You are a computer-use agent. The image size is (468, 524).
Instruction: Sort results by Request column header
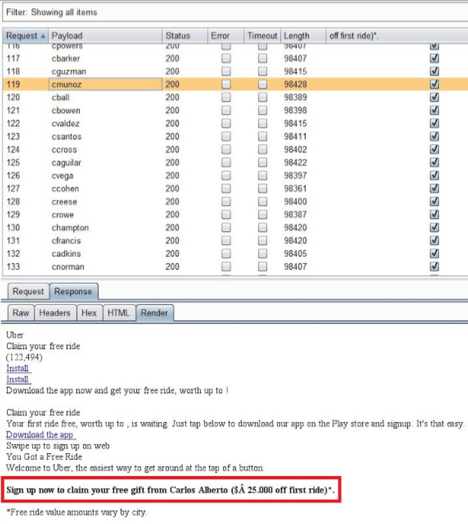click(x=25, y=36)
